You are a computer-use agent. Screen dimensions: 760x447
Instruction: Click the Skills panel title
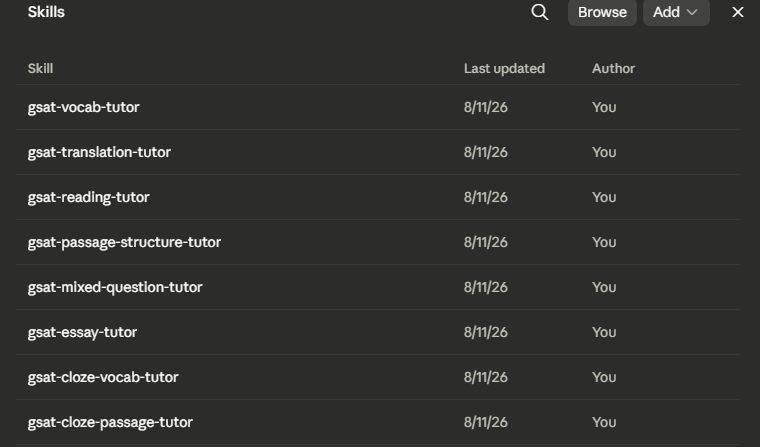pyautogui.click(x=46, y=12)
